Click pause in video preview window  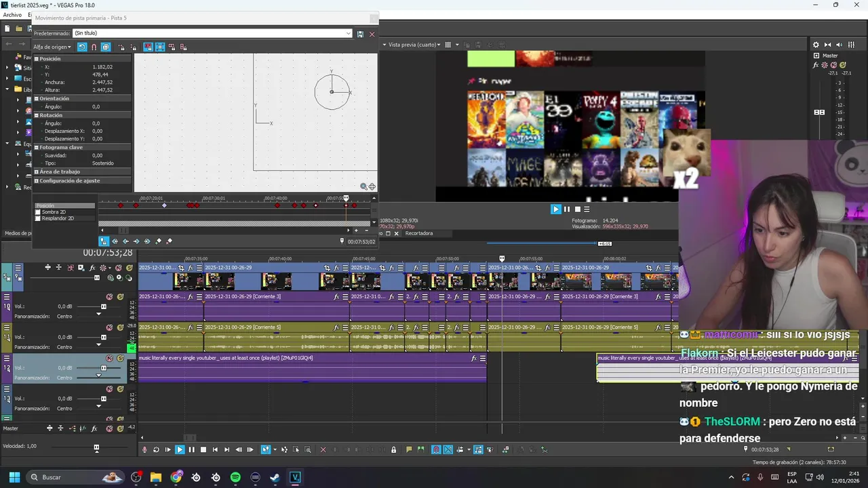click(567, 209)
